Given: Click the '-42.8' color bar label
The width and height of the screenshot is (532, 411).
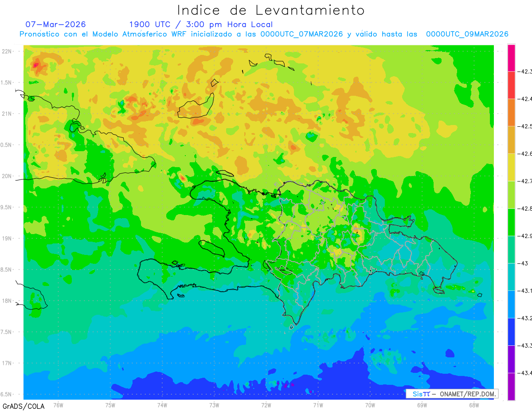Looking at the screenshot, I should [x=525, y=208].
